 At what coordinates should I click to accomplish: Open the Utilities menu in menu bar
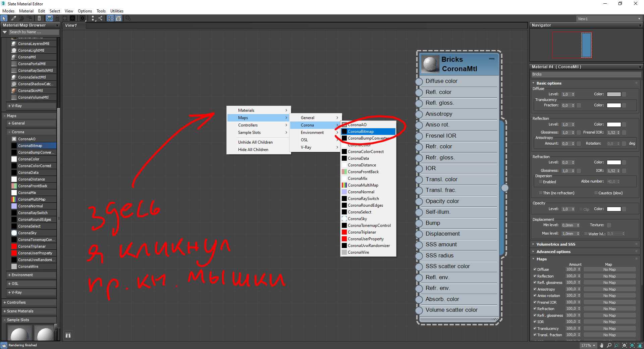(x=117, y=11)
